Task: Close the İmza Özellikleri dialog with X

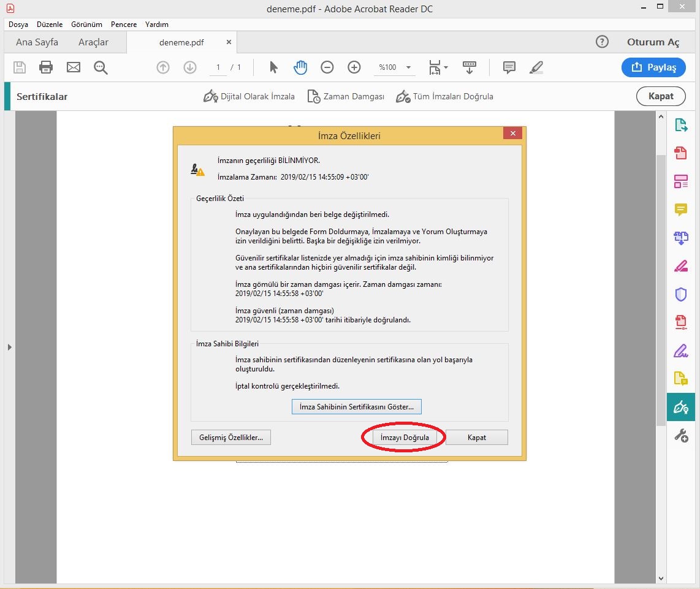Action: [x=512, y=133]
